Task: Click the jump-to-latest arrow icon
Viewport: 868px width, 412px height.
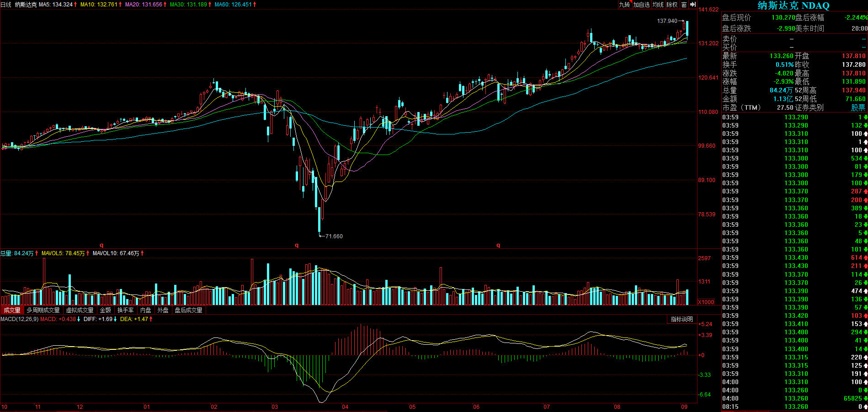Action: [693, 5]
